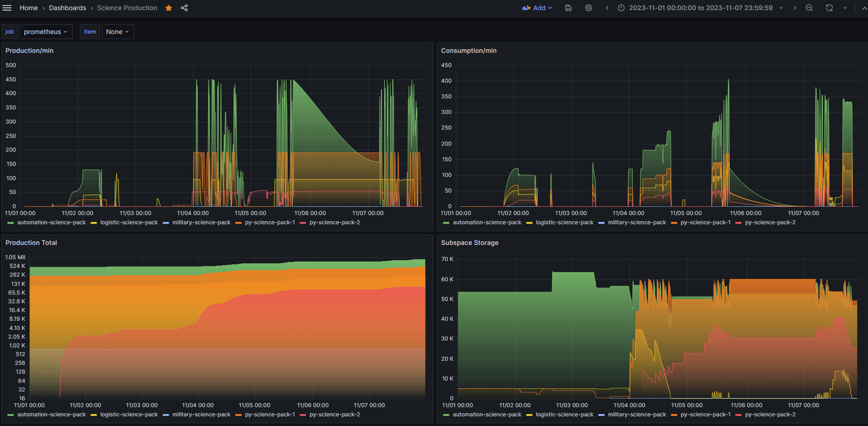The image size is (868, 426).
Task: Click the Add button
Action: coord(537,8)
